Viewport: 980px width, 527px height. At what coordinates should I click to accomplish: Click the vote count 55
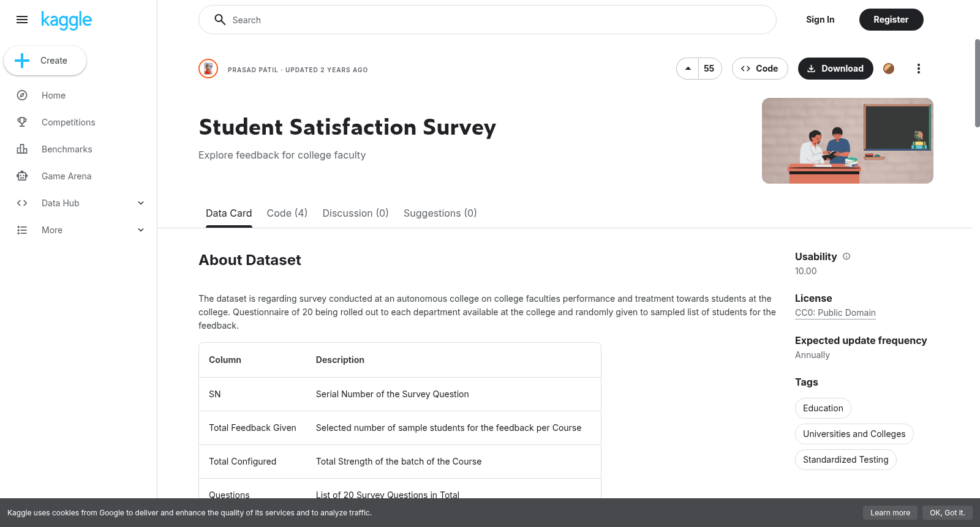709,69
